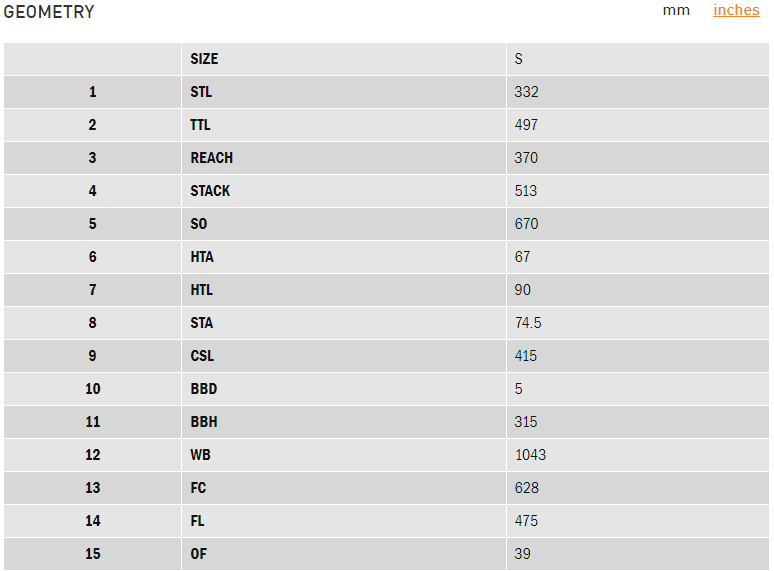This screenshot has width=774, height=571.
Task: Select the FL value 475
Action: (526, 521)
